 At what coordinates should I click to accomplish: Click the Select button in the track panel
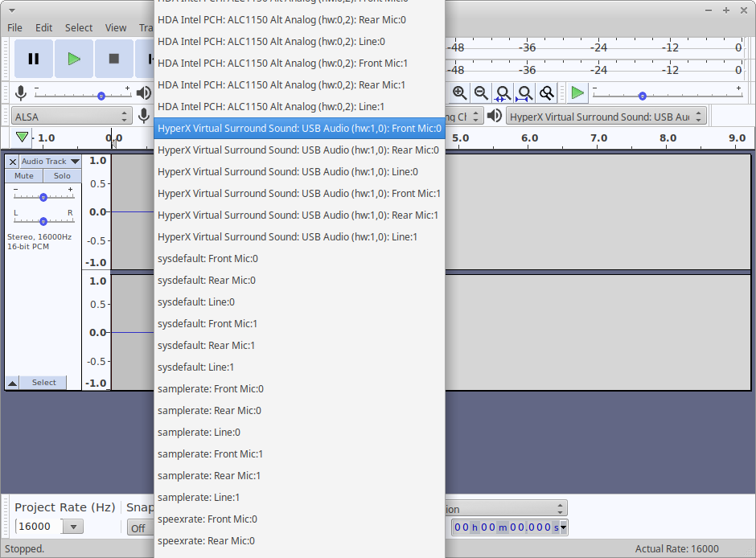click(44, 382)
